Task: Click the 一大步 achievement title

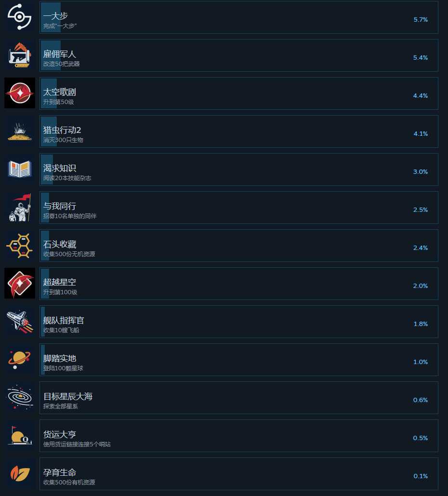Action: [55, 16]
